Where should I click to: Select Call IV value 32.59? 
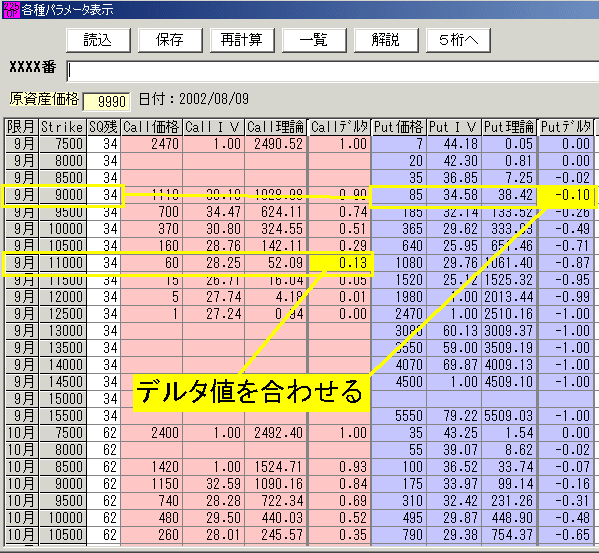point(213,484)
